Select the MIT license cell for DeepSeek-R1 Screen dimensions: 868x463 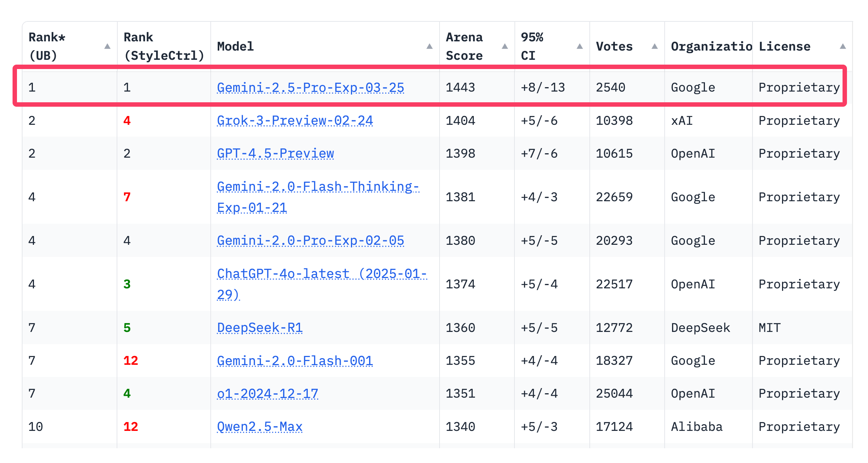[x=769, y=327]
